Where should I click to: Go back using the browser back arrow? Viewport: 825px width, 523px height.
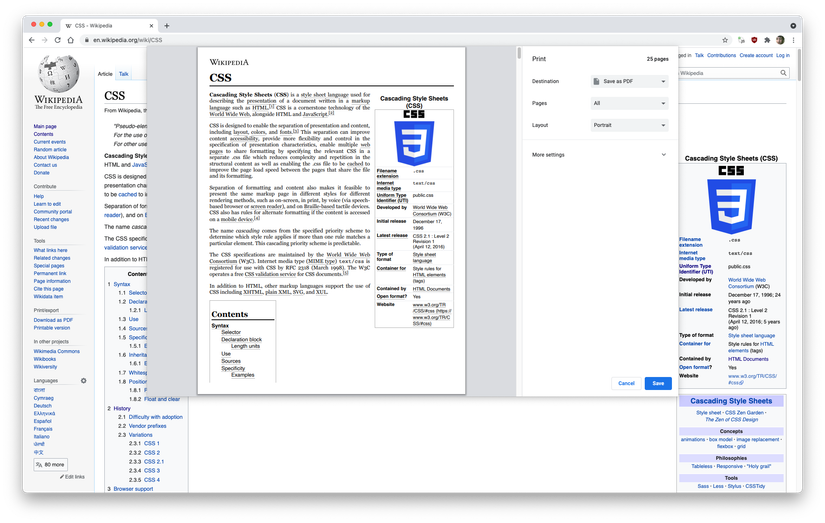point(32,40)
